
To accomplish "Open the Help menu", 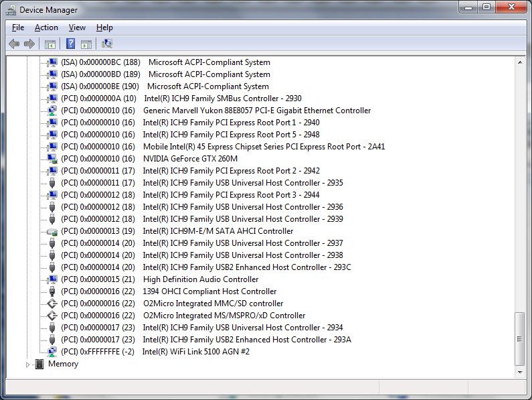I will [x=104, y=27].
